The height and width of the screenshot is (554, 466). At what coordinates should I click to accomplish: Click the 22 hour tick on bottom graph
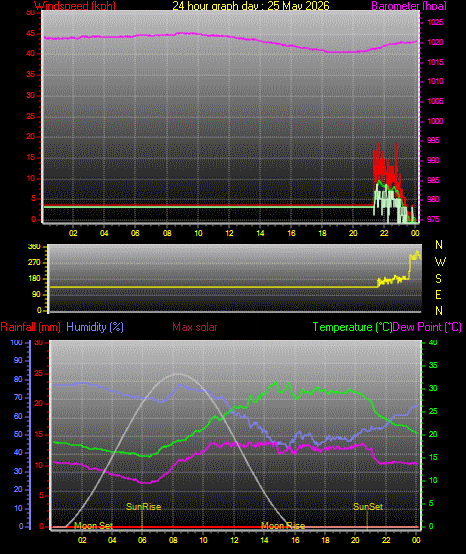[x=386, y=540]
